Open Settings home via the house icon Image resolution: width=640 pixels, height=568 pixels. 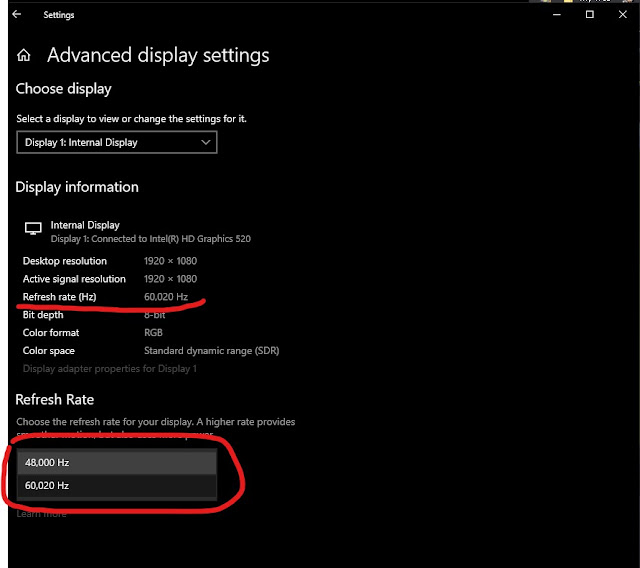point(24,55)
